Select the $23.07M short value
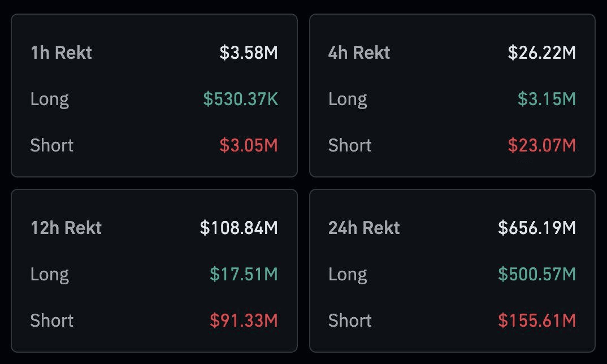 [x=541, y=146]
